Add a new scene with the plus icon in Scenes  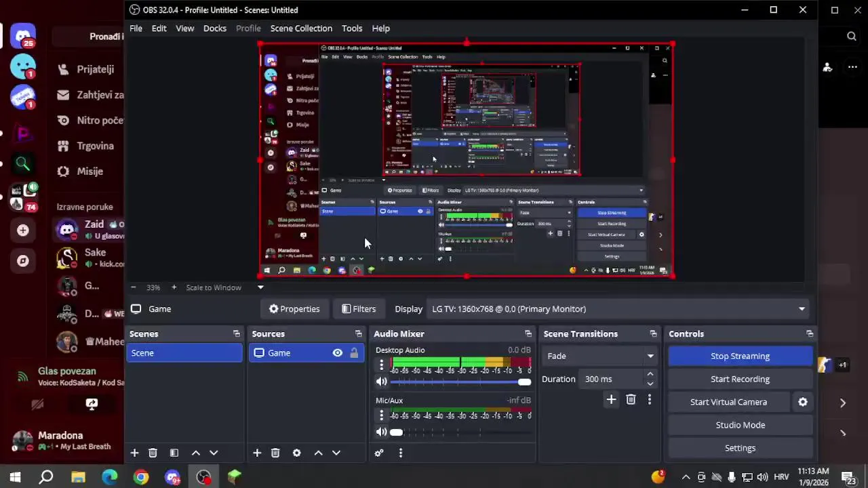coord(134,453)
